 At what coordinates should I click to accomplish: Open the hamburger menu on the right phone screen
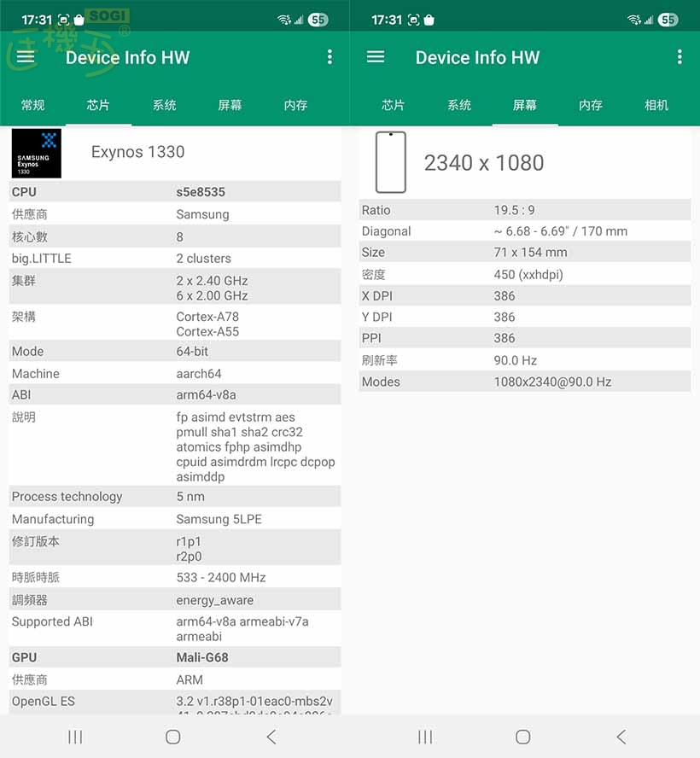tap(376, 57)
